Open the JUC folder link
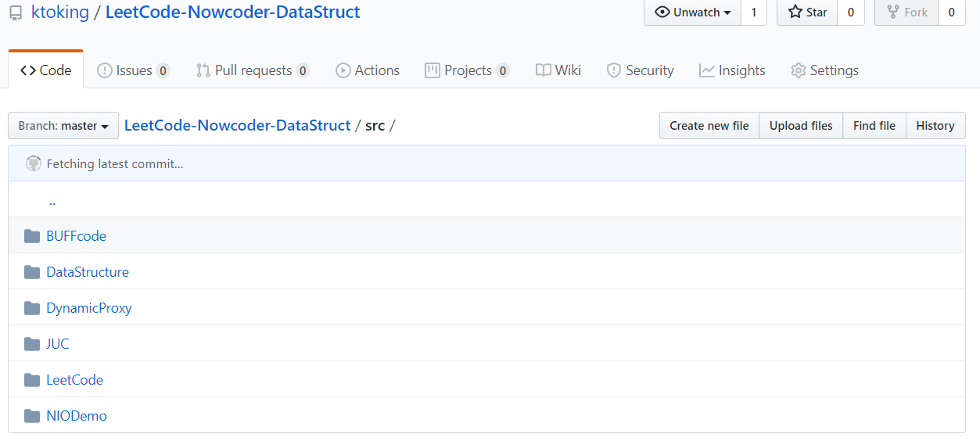 [x=58, y=344]
